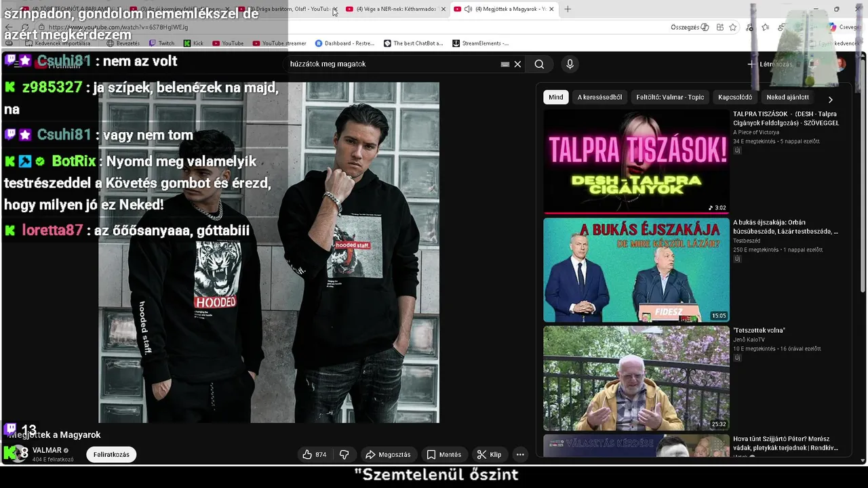Open the Egyéb kedvencek bookmarks folder
Screen dimensions: 868x488
[835, 43]
